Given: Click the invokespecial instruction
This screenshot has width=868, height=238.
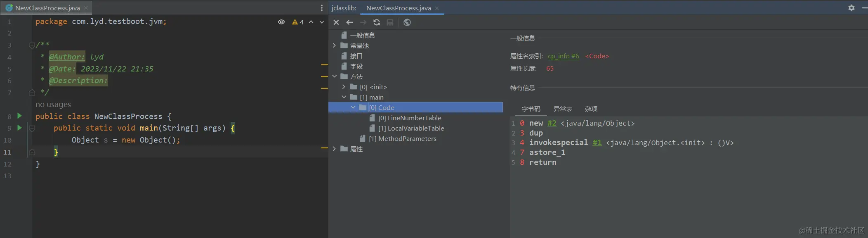Looking at the screenshot, I should tap(559, 143).
